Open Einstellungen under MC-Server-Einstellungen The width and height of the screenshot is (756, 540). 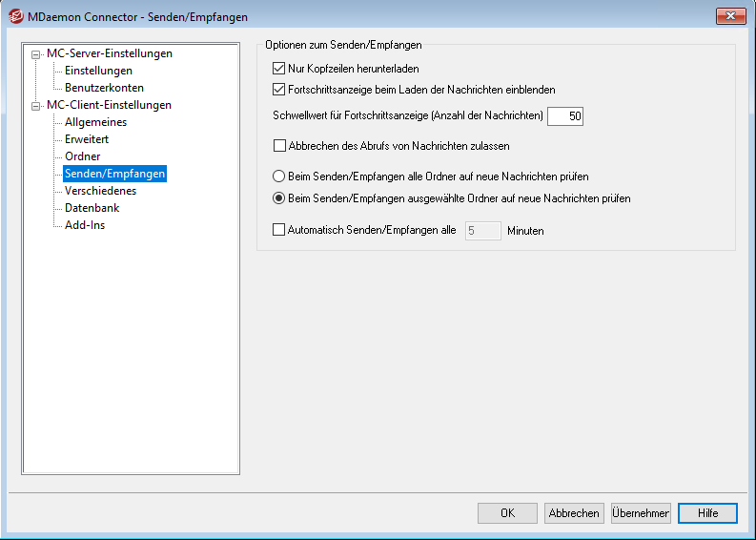pyautogui.click(x=98, y=71)
